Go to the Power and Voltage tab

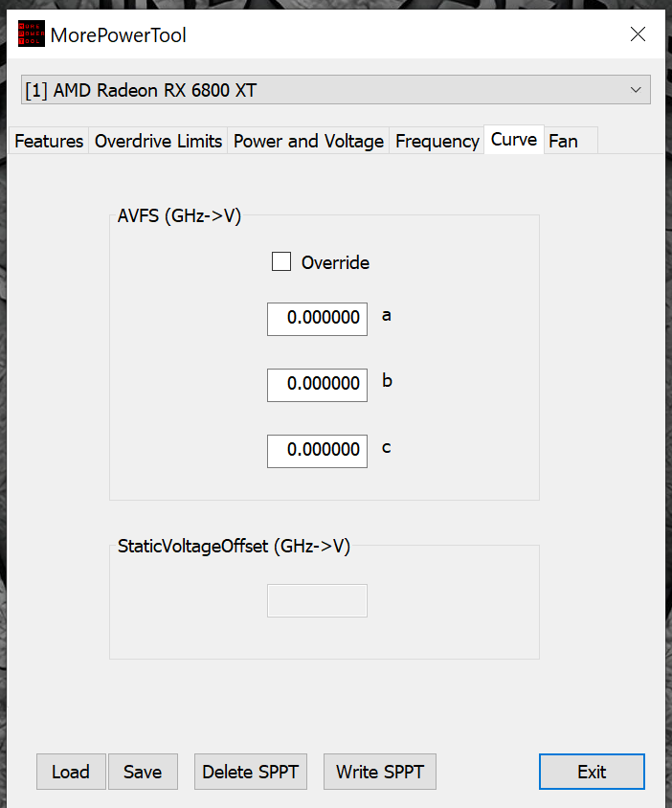coord(308,141)
